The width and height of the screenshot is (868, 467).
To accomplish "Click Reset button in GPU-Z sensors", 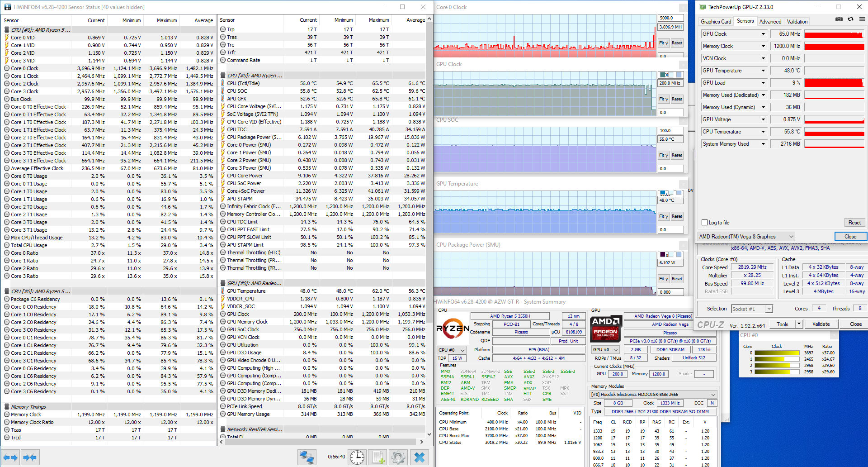I will (x=854, y=223).
